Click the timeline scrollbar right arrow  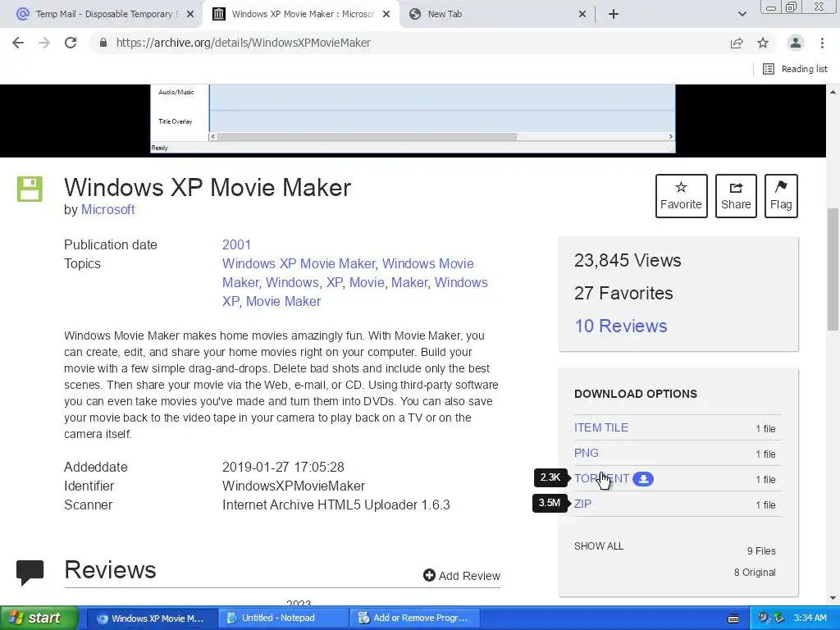(670, 137)
